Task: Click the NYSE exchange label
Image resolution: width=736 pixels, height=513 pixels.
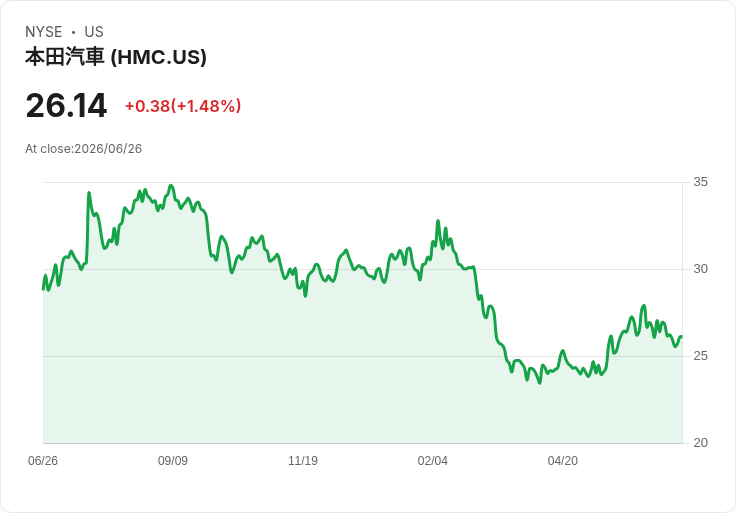Action: coord(44,32)
